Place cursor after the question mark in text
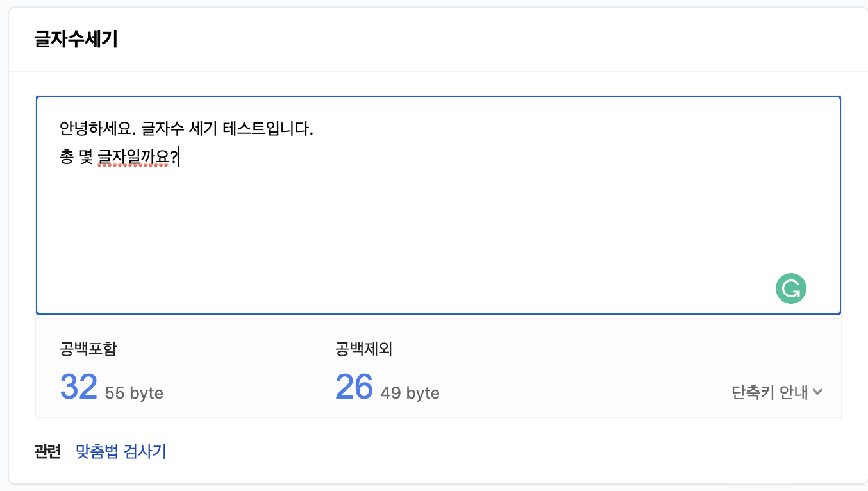The width and height of the screenshot is (868, 491). (179, 156)
